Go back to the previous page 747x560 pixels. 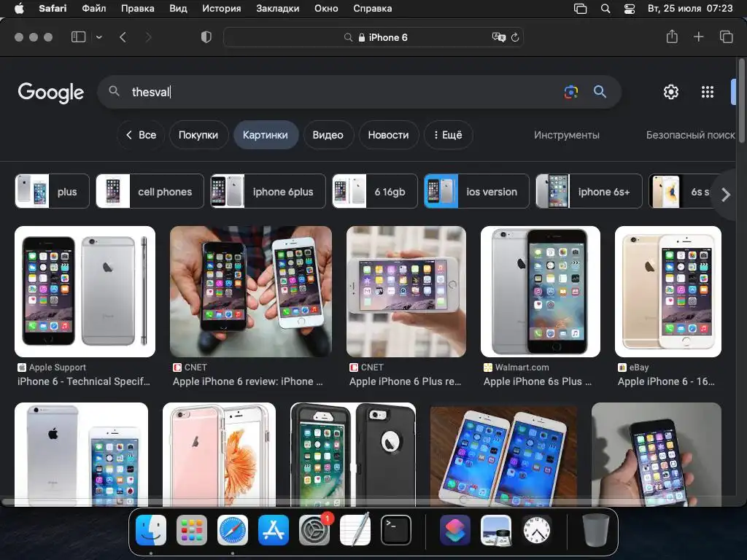pyautogui.click(x=123, y=37)
